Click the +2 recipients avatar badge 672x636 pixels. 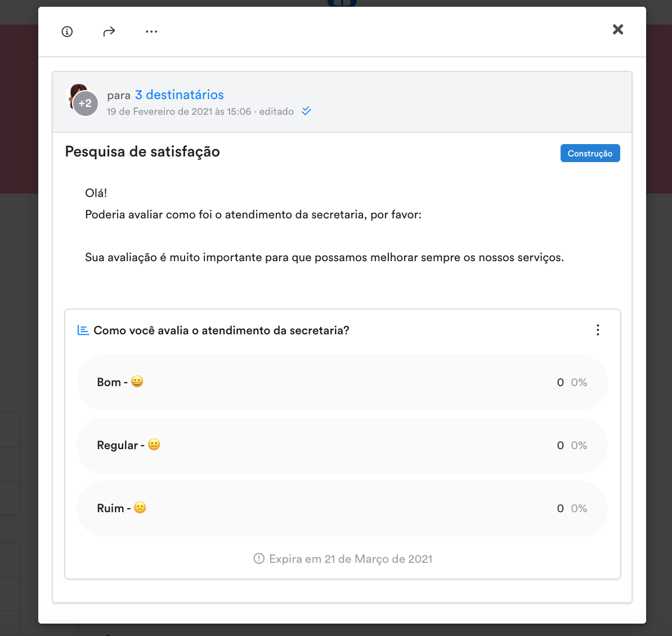86,104
